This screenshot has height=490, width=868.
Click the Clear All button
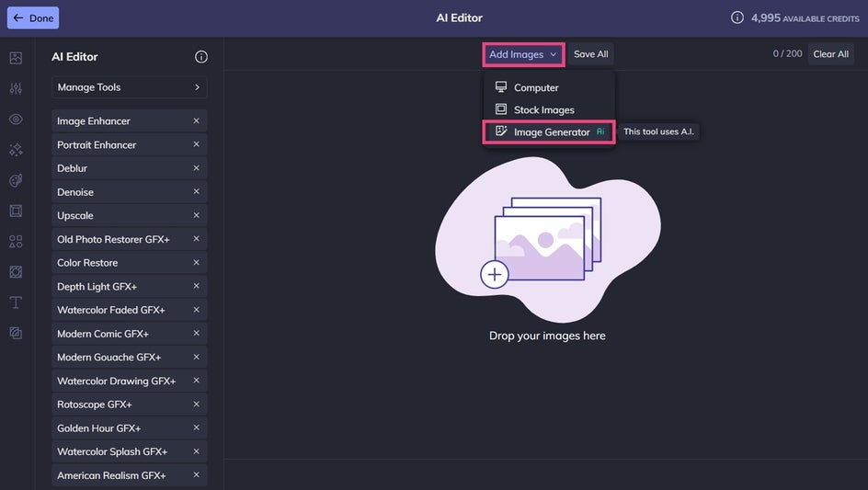point(831,54)
